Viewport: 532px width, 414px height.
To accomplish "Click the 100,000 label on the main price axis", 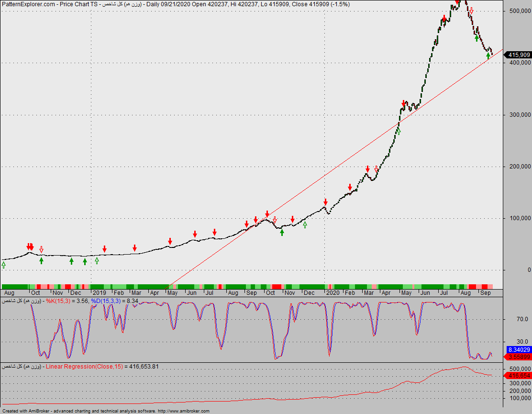I will 520,218.
